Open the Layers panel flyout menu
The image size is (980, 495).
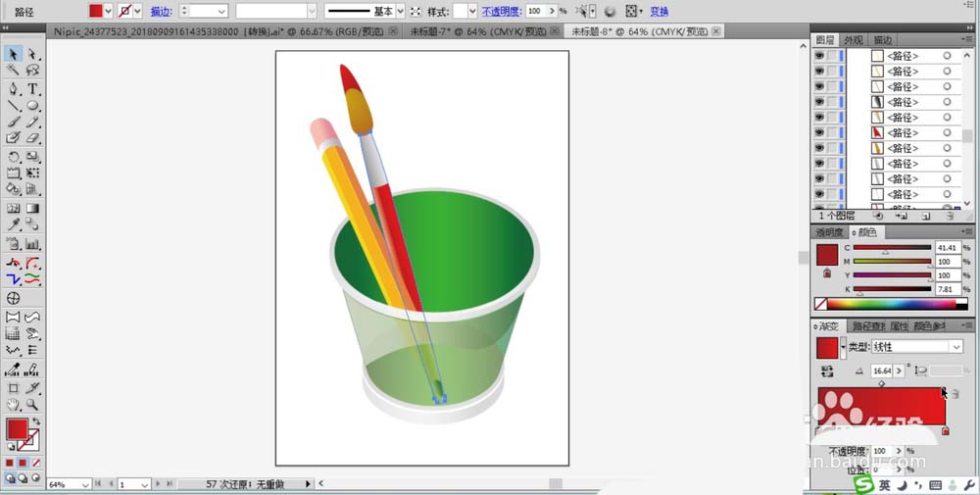(966, 40)
